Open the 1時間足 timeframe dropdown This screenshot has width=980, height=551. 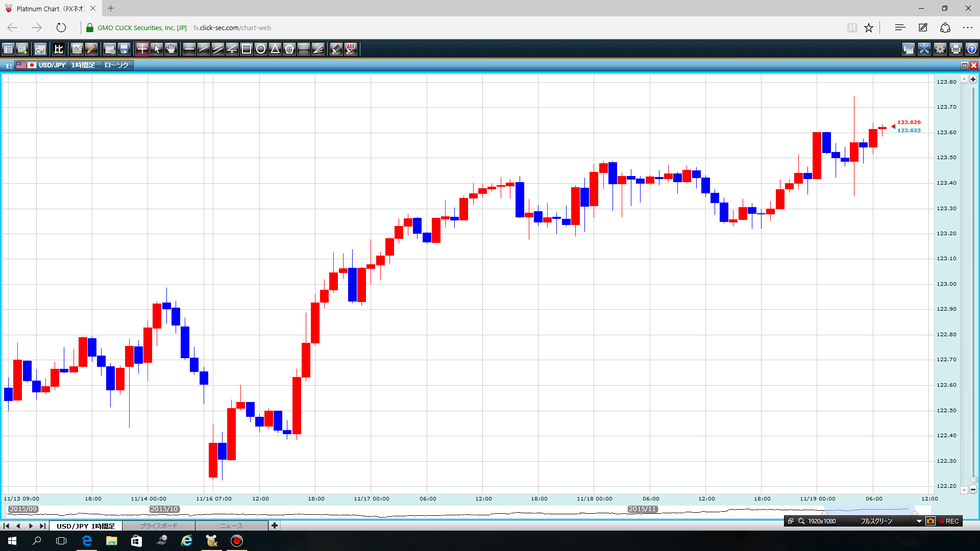84,65
